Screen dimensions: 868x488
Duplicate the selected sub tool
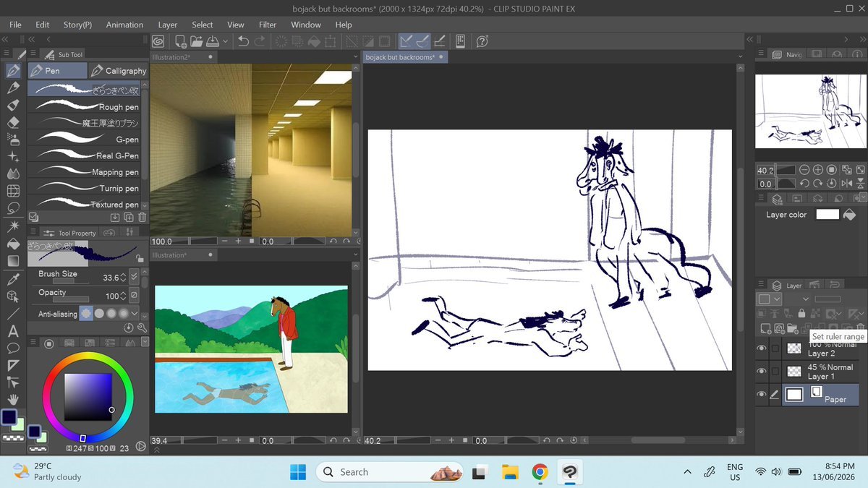point(129,216)
